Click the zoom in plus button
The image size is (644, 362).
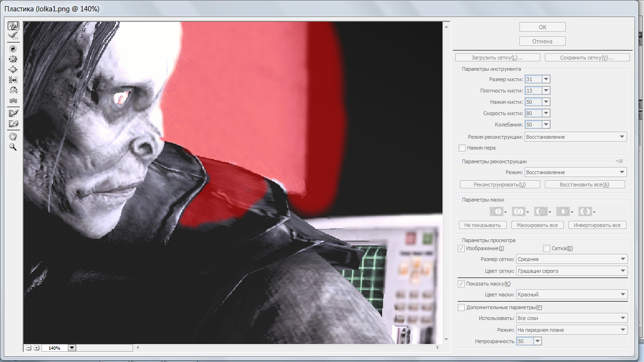coord(36,348)
